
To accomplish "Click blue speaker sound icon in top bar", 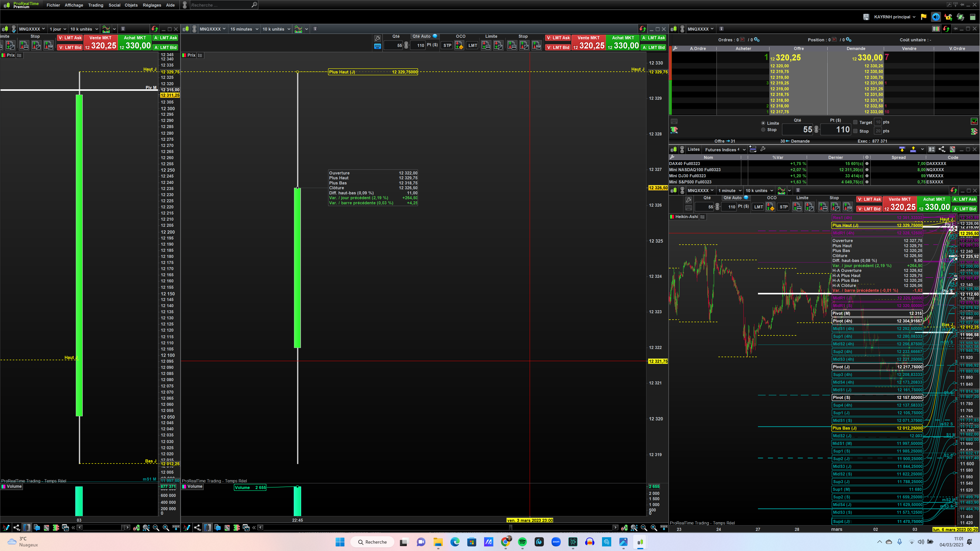I will [x=936, y=17].
